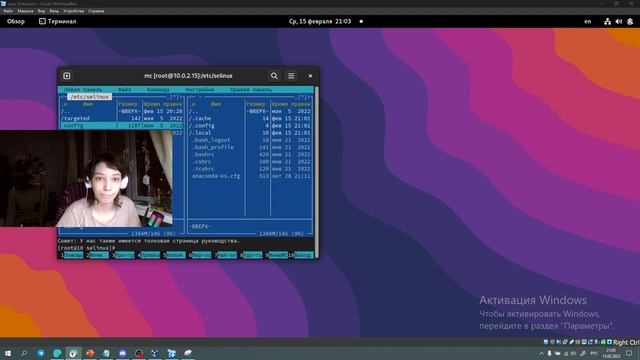The height and width of the screenshot is (360, 640).
Task: Click the left panel history dropdown '[^]' marker
Action: pyautogui.click(x=175, y=97)
